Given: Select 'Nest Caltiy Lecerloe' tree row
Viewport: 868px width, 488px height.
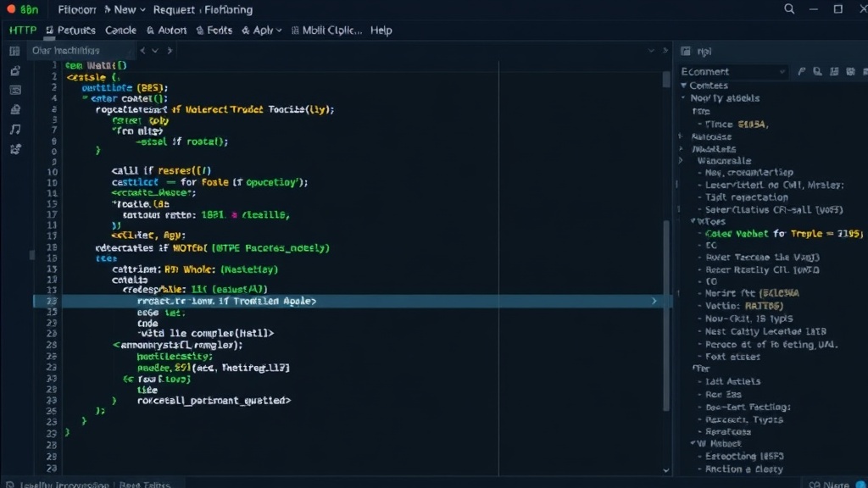Looking at the screenshot, I should (x=765, y=331).
